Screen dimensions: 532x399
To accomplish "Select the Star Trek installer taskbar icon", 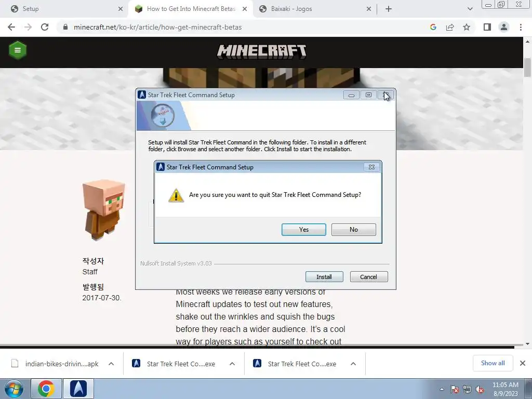I will tap(78, 389).
